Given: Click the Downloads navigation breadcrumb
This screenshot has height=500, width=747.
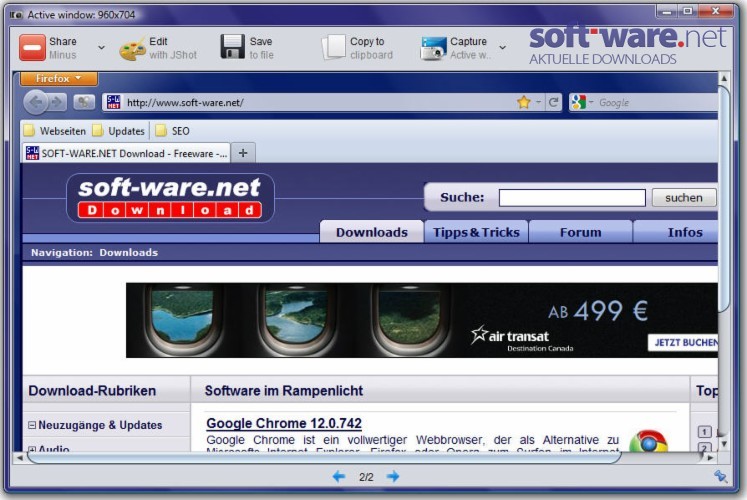Looking at the screenshot, I should [x=129, y=252].
